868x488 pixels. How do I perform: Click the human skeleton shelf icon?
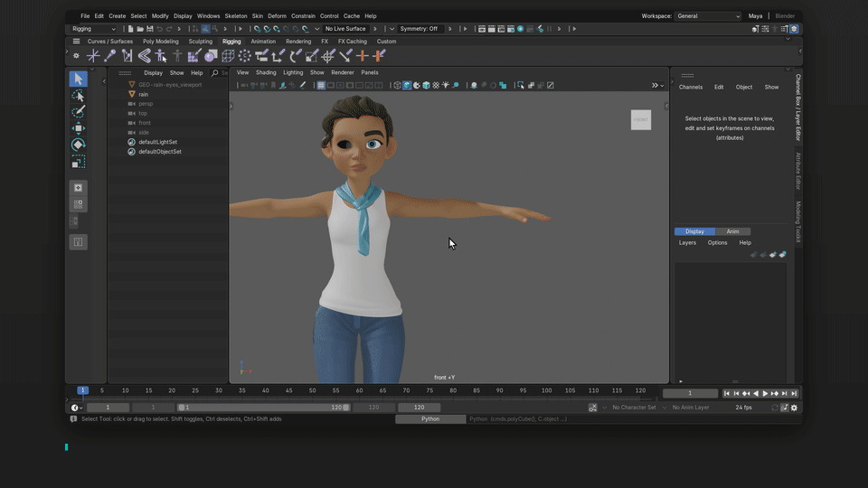point(161,55)
